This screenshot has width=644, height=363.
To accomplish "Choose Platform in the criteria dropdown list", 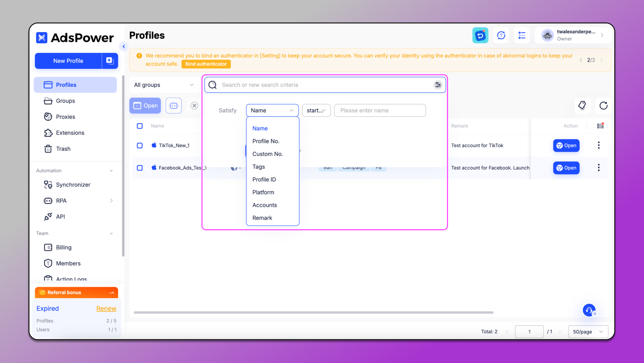I will [x=263, y=193].
